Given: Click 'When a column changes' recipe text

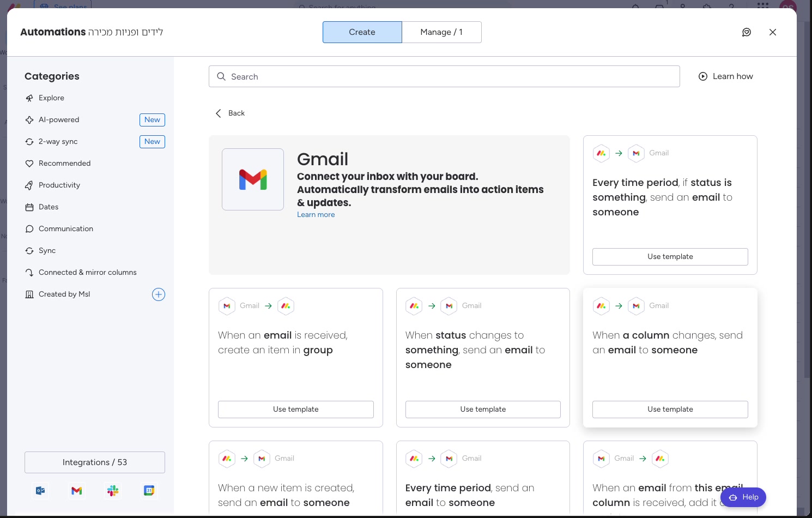Looking at the screenshot, I should coord(668,342).
